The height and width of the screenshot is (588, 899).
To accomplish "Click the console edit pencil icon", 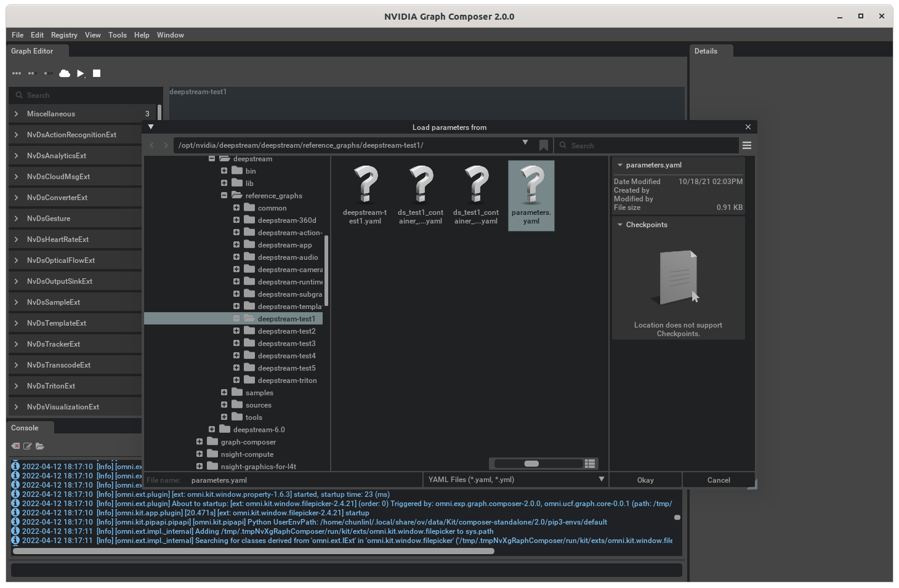I will [28, 446].
